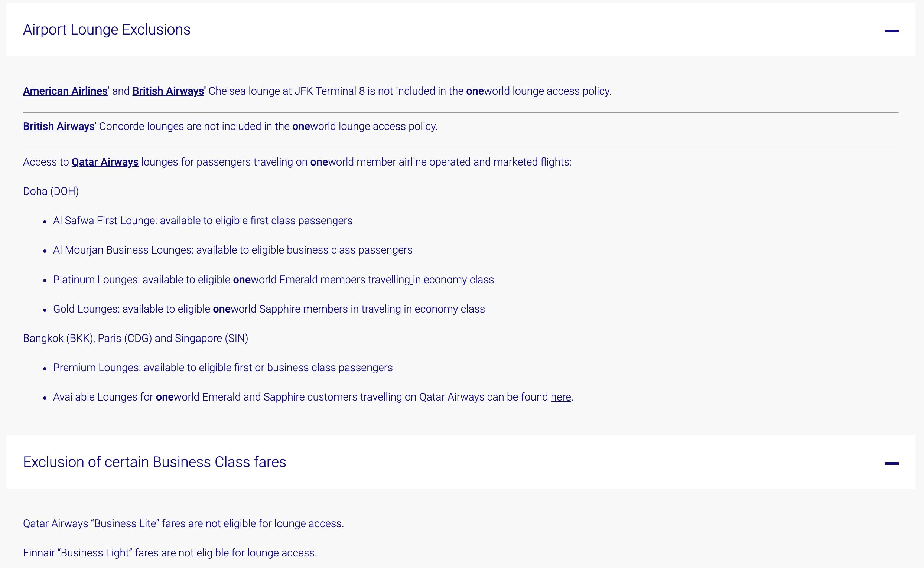Click the Qatar Airways "Business Lite" fares sentence

pos(183,524)
